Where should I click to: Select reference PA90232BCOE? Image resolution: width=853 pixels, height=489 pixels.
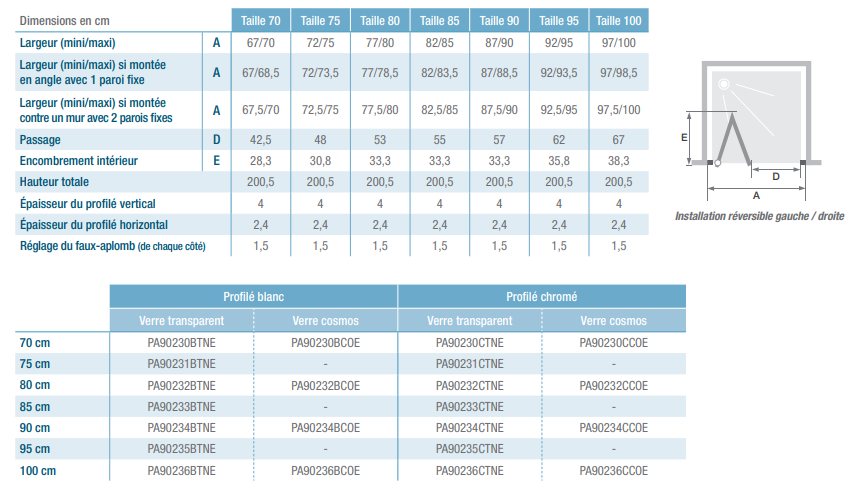tap(325, 386)
